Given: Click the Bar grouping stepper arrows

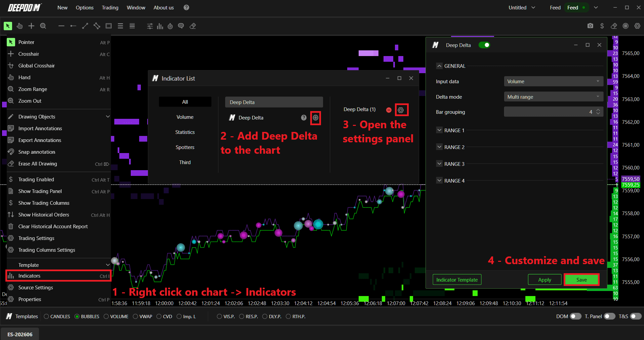Looking at the screenshot, I should click(598, 112).
